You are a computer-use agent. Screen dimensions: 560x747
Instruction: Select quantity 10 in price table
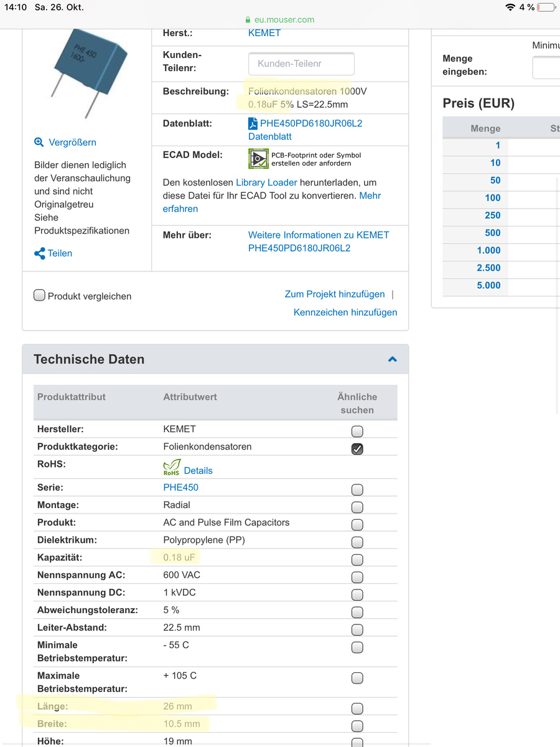coord(495,162)
